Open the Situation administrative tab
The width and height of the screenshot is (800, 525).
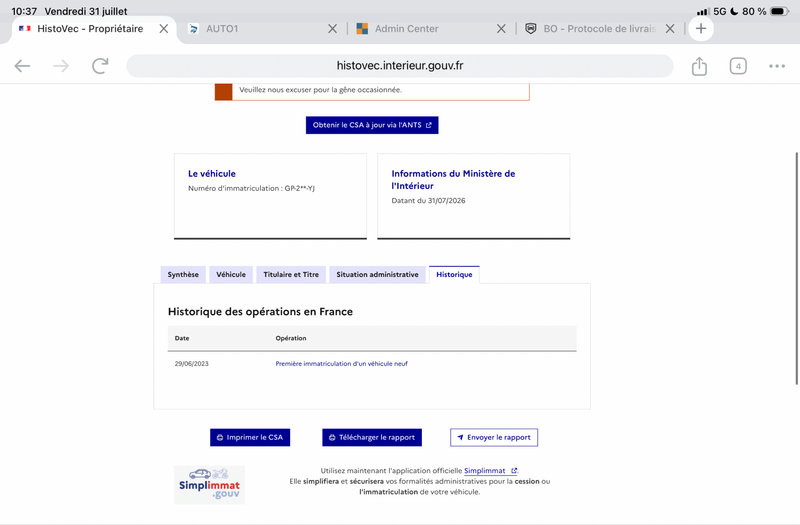[x=377, y=274]
